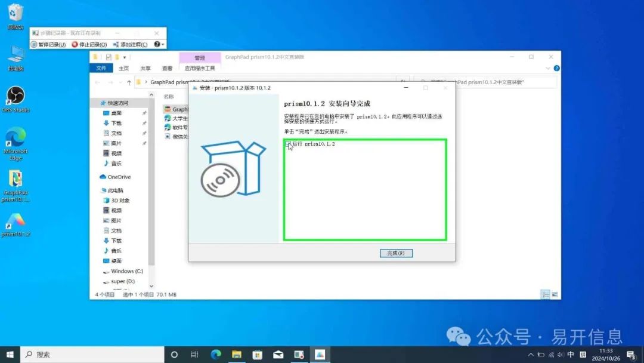
Task: Open quick access toolbar dropdown arrow
Action: click(125, 57)
